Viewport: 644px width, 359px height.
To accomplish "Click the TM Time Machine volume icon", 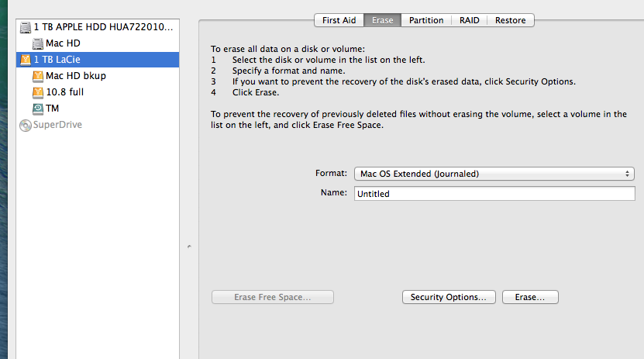I will click(x=38, y=109).
